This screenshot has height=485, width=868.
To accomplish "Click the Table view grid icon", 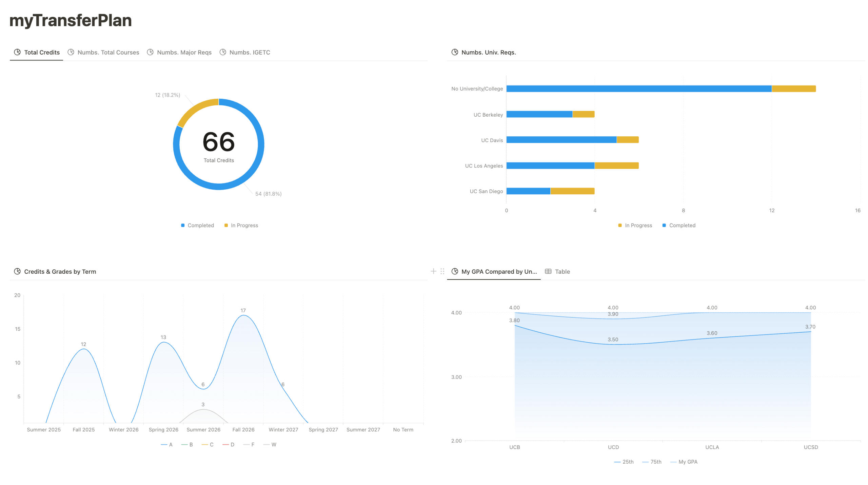I will click(x=548, y=271).
